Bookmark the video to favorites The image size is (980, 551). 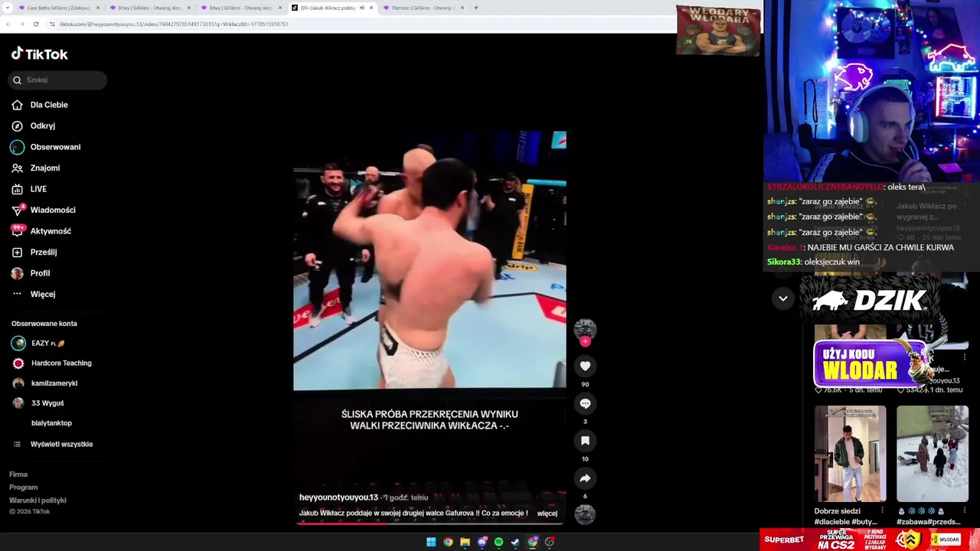pyautogui.click(x=585, y=441)
